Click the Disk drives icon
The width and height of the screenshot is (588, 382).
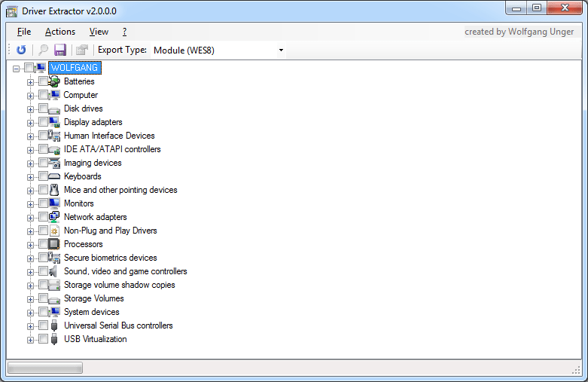point(54,109)
